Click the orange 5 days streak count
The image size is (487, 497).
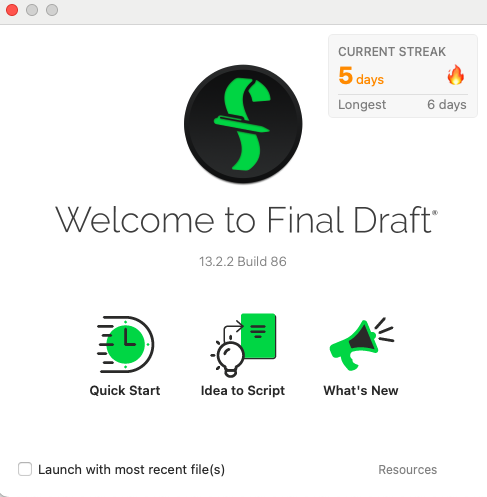coord(361,76)
